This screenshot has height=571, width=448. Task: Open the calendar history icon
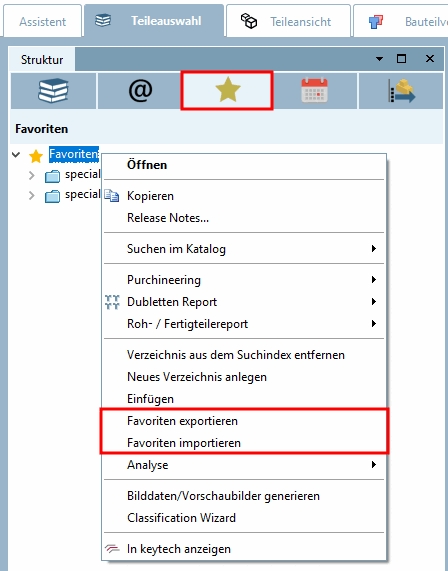point(314,91)
